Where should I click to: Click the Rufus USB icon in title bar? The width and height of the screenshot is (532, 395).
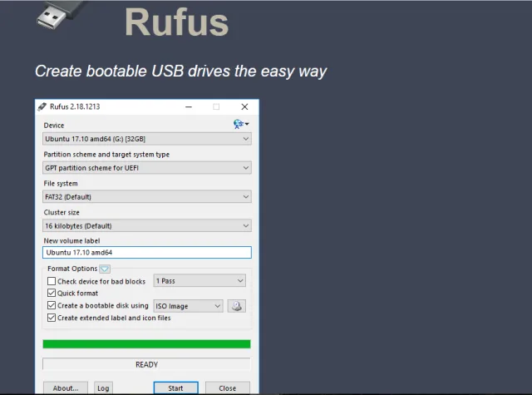pos(42,107)
